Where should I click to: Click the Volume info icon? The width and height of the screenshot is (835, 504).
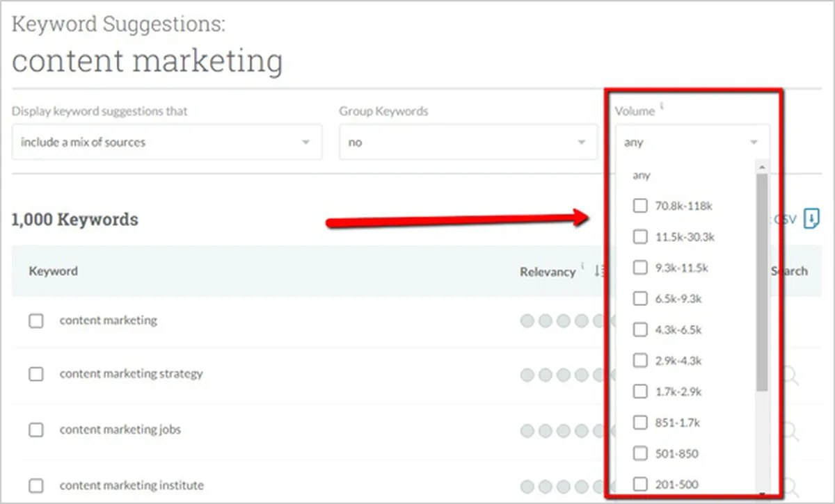(x=662, y=106)
